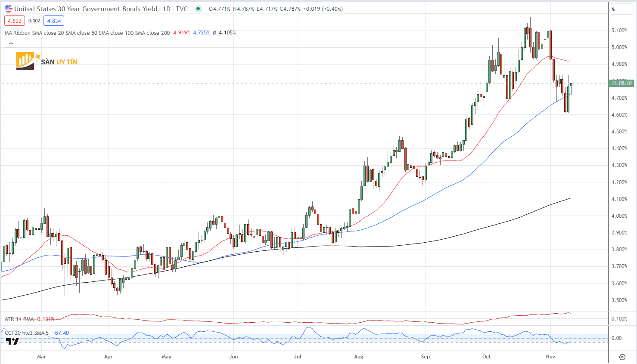Click the 4.300% price scale label
The width and height of the screenshot is (637, 364).
[619, 165]
